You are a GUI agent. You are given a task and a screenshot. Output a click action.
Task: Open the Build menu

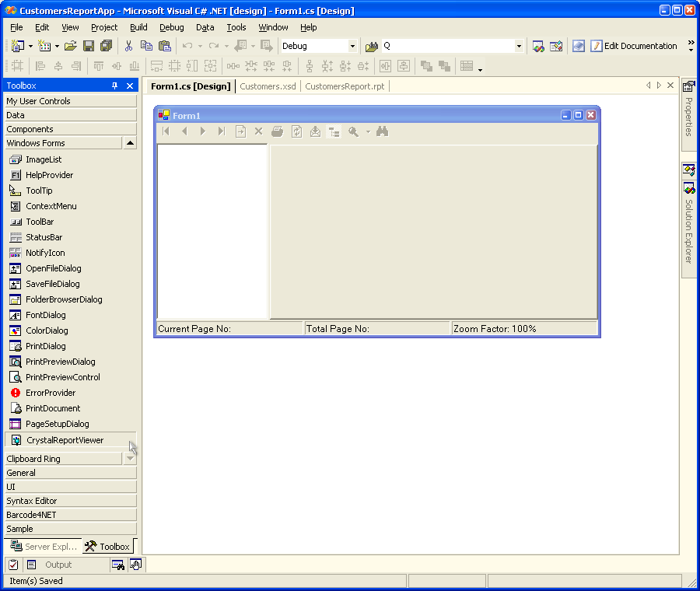(x=138, y=27)
